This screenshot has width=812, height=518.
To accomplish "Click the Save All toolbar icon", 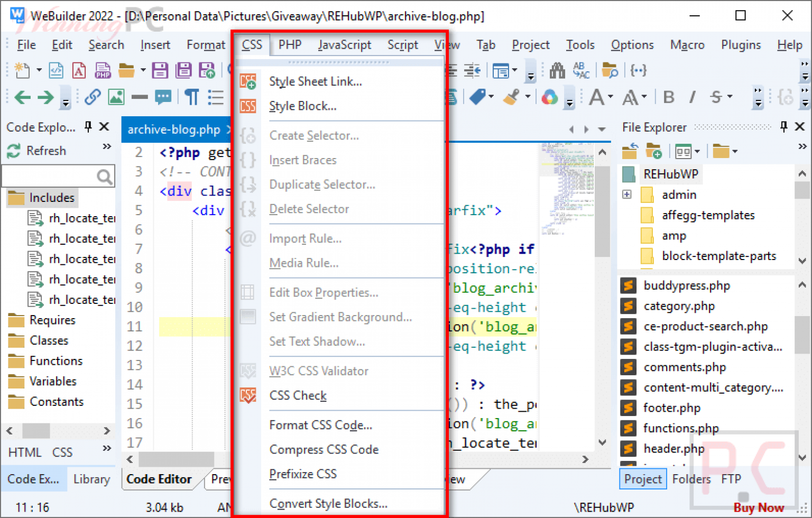I will point(183,70).
